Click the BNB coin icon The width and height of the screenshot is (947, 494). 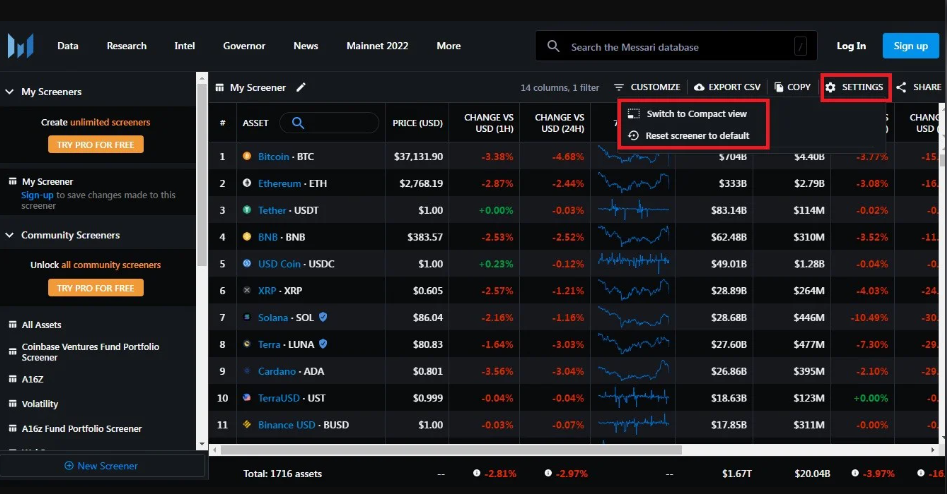click(x=246, y=237)
